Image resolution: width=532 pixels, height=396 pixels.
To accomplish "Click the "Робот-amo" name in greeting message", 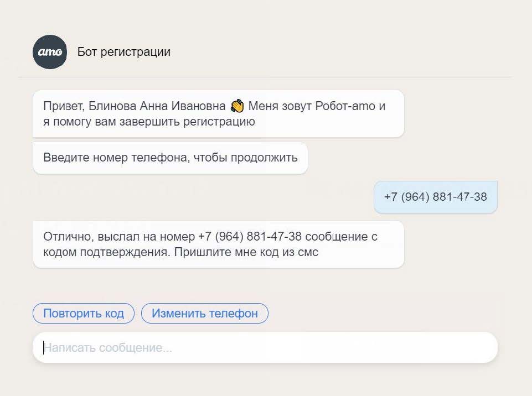I will click(345, 106).
